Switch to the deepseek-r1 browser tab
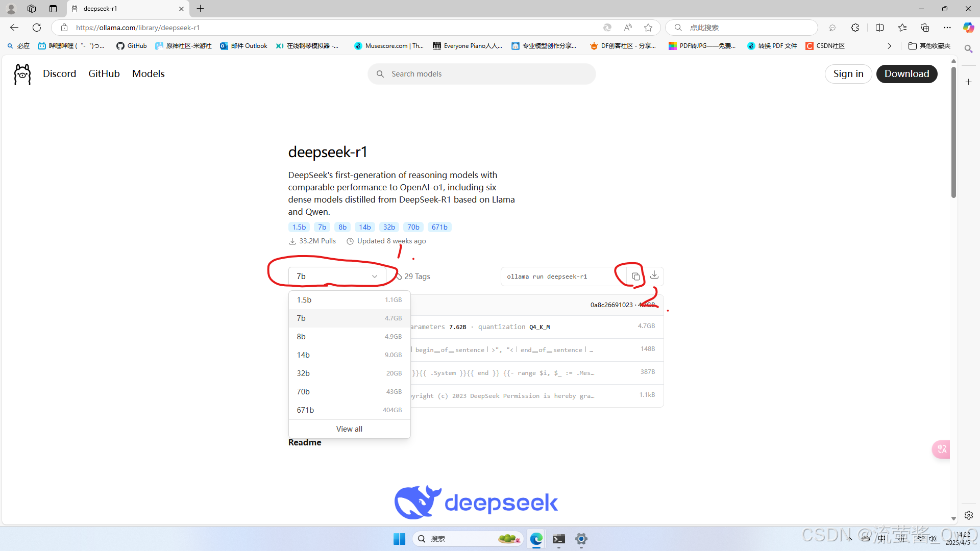The image size is (980, 551). tap(128, 9)
